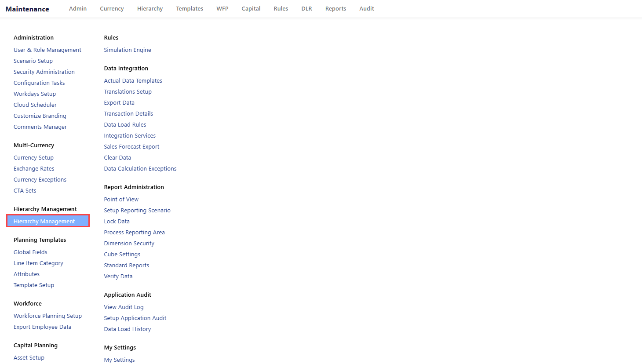Screen dimensions: 642x364
Task: Open the Hierarchy Management link
Action: 44,221
